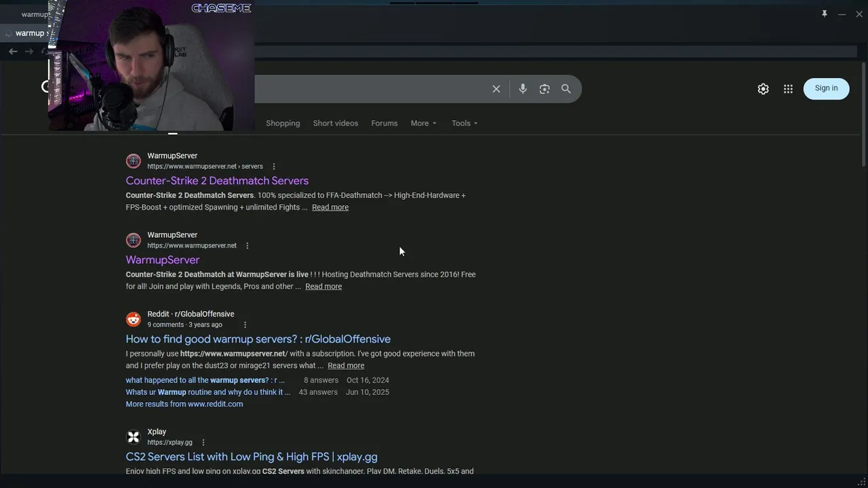Open options menu for warmupserver.net › servers result
The height and width of the screenshot is (488, 868).
[274, 167]
